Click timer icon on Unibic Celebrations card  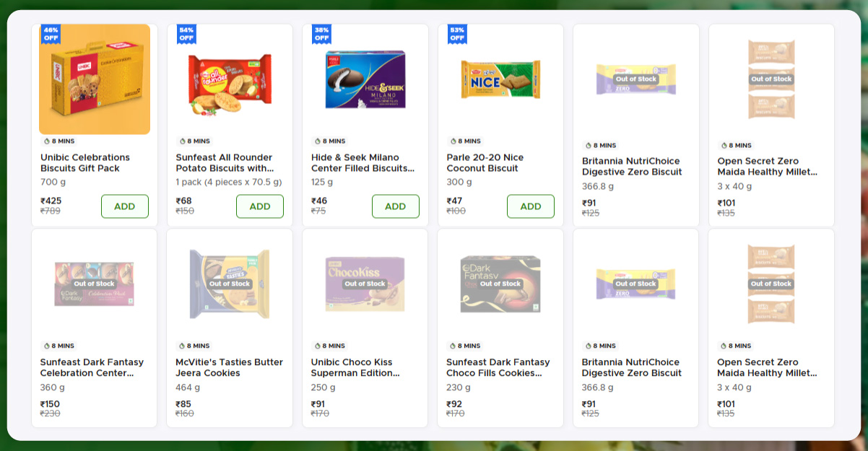pyautogui.click(x=47, y=141)
